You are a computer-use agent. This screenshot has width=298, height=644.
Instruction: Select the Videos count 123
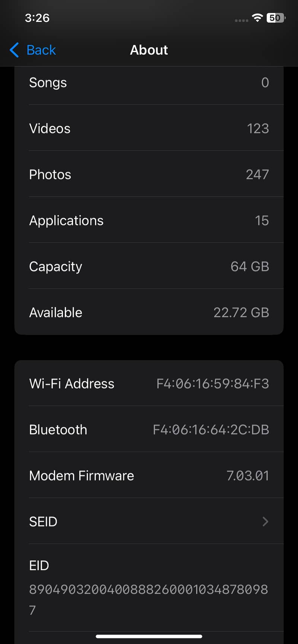[x=258, y=129]
